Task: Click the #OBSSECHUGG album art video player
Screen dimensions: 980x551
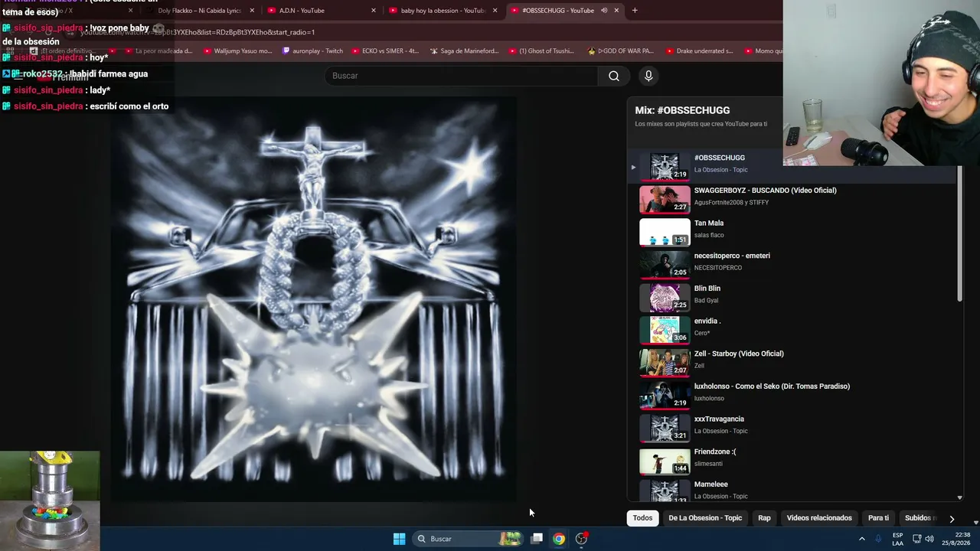Action: tap(312, 299)
